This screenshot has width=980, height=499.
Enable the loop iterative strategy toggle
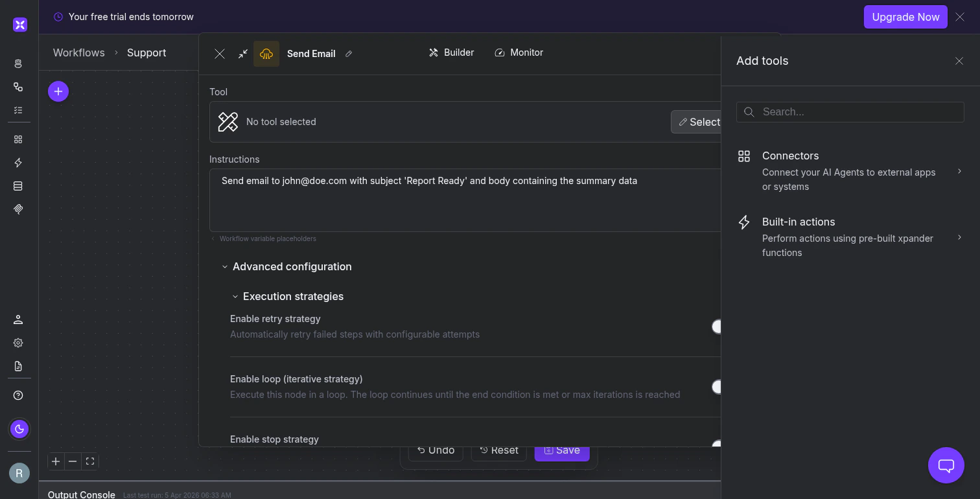[717, 387]
